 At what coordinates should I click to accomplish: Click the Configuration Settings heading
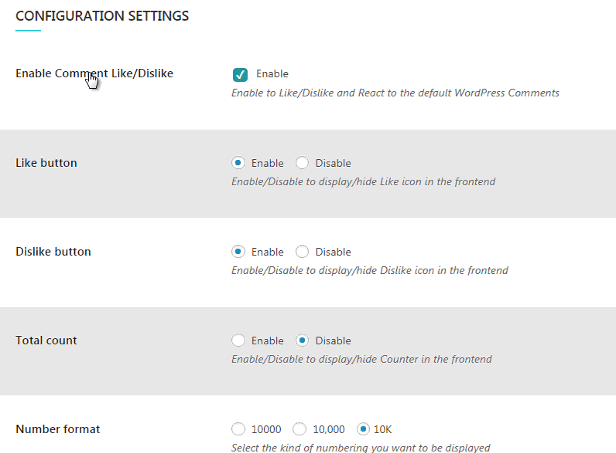tap(102, 16)
